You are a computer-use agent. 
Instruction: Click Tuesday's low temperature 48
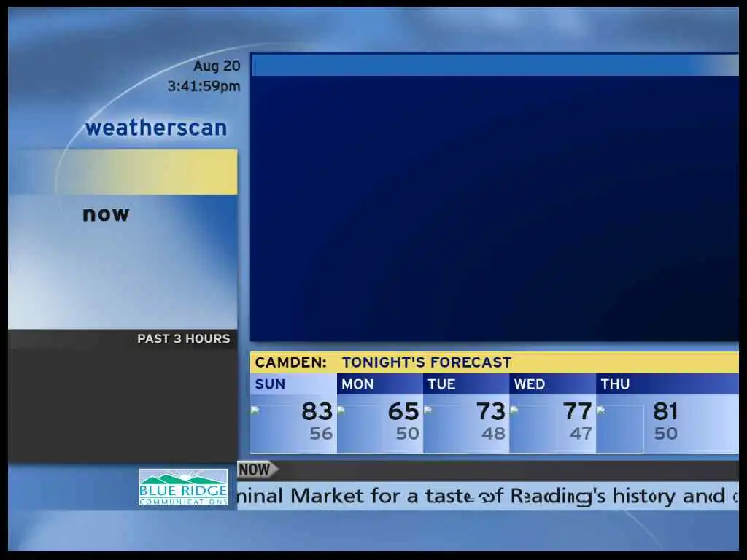pos(494,434)
